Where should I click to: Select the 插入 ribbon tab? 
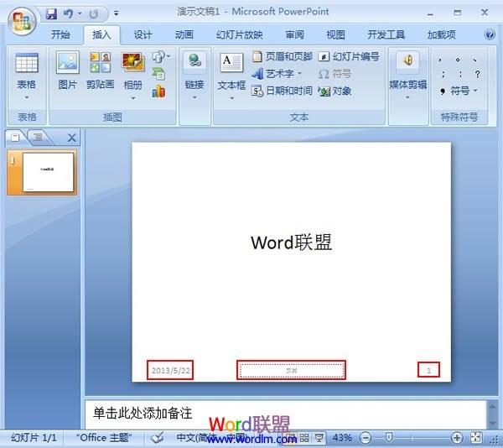click(101, 34)
